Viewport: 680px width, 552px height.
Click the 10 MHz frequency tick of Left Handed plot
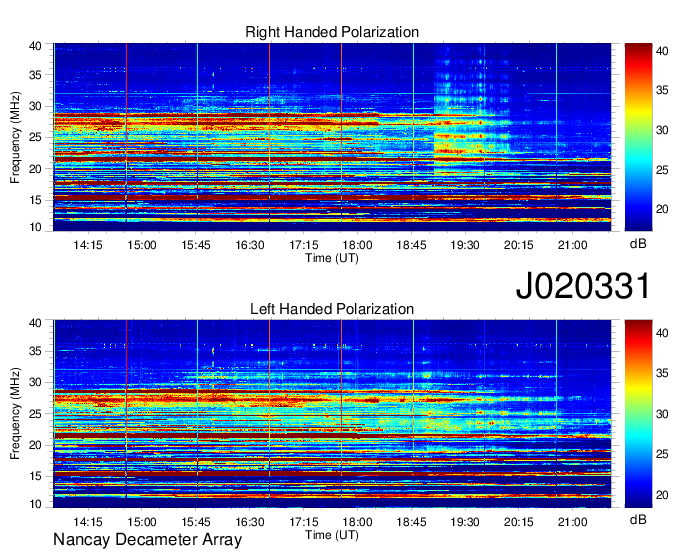pyautogui.click(x=36, y=504)
